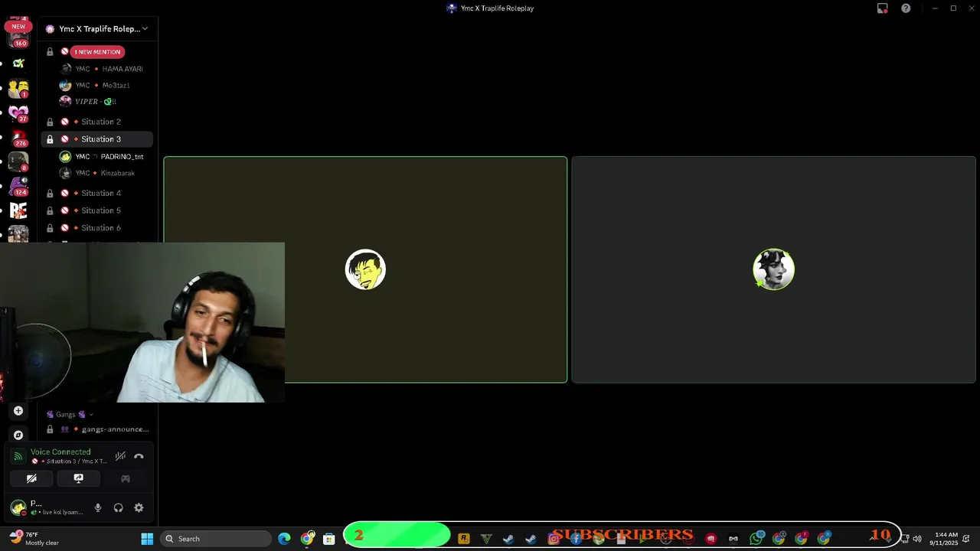Select the yellow-face participant video tile
The width and height of the screenshot is (980, 551).
click(365, 269)
